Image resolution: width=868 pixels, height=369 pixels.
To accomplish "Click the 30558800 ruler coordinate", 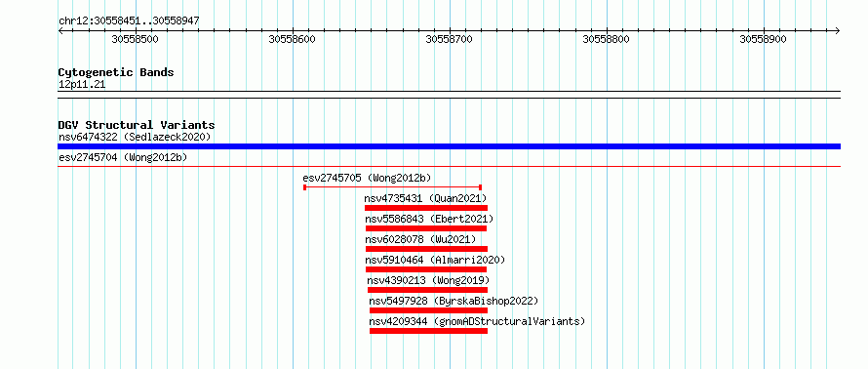I will (607, 39).
